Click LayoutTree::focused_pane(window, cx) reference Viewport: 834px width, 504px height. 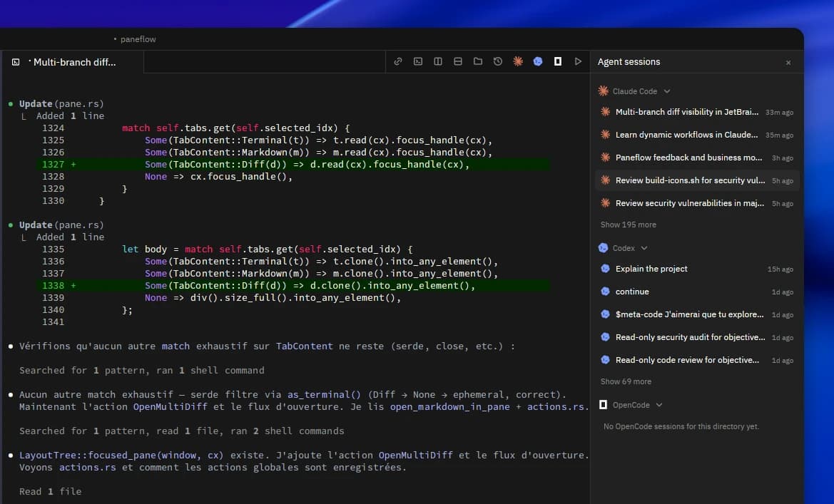click(x=121, y=455)
